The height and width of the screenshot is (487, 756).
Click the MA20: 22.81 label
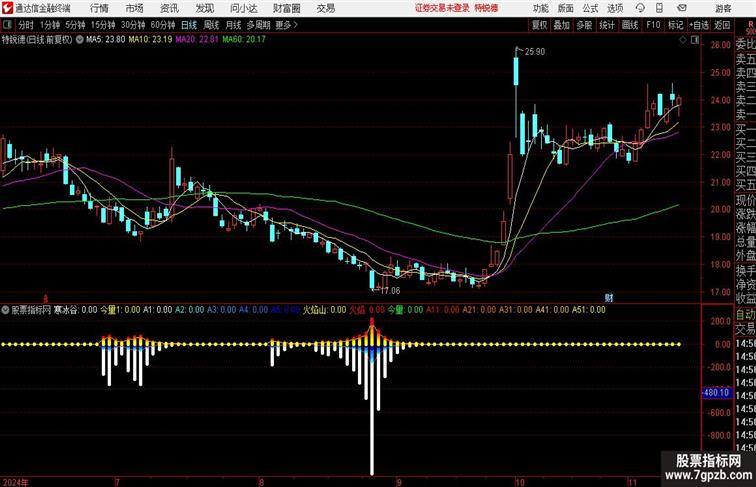click(197, 40)
